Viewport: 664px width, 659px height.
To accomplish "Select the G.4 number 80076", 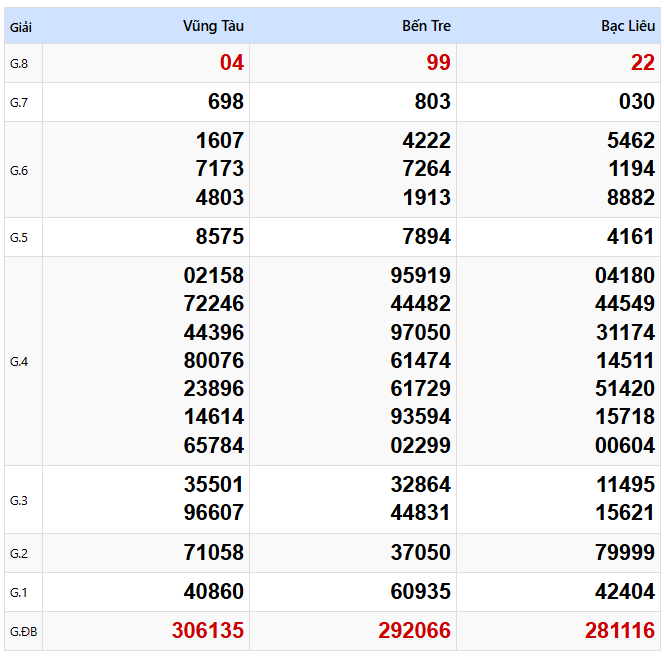I will (214, 360).
